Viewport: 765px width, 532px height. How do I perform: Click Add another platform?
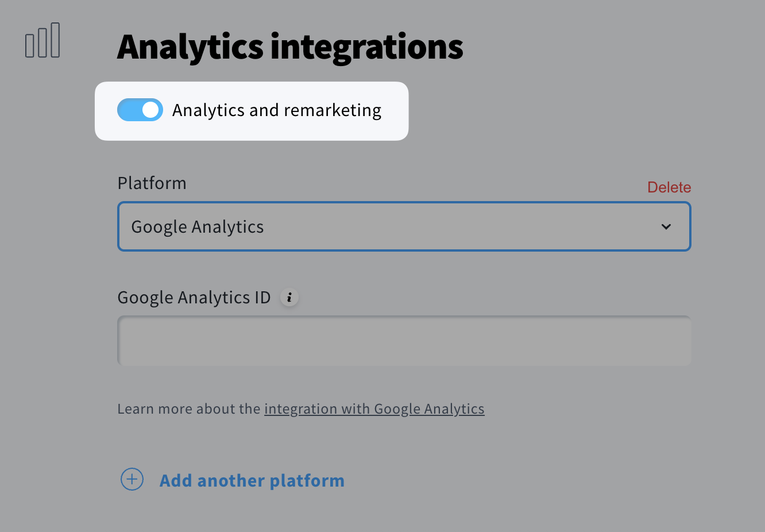click(x=252, y=480)
